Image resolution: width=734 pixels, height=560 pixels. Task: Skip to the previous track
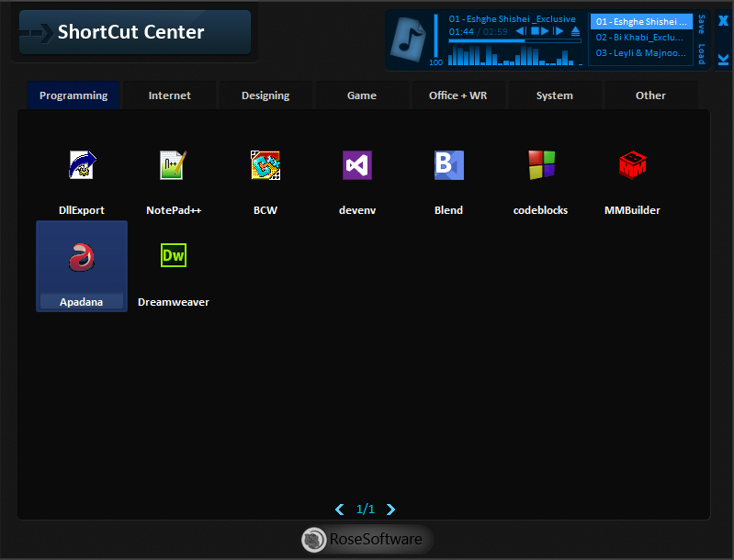(521, 31)
